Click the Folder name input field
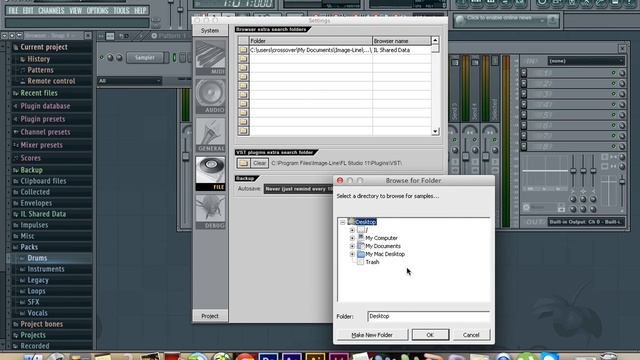640x360 pixels. 429,316
